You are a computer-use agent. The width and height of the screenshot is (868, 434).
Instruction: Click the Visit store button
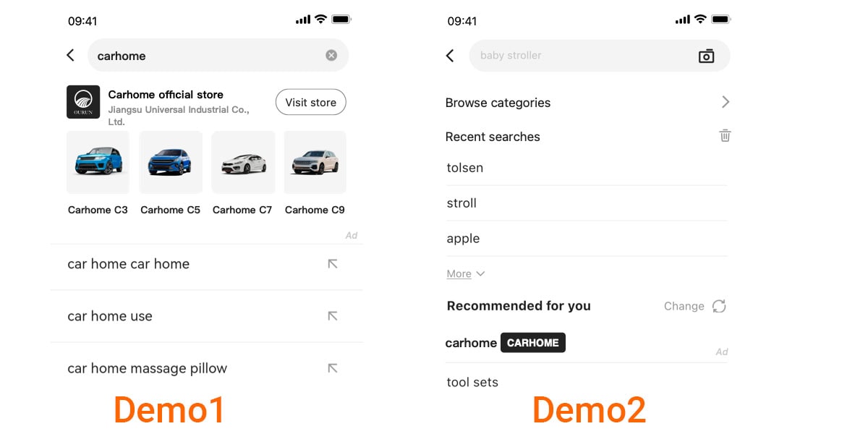[311, 102]
